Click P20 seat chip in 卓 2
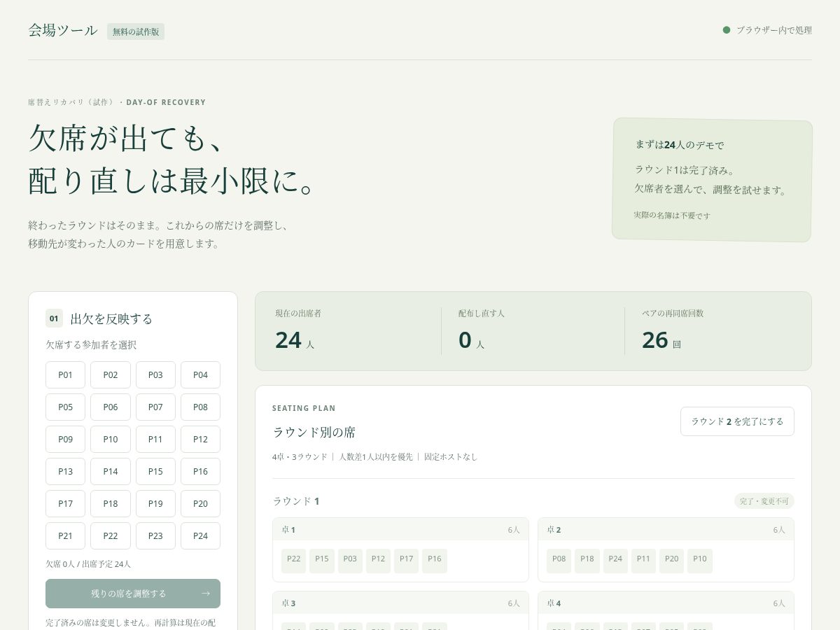Screen dimensions: 840x630 671,561
